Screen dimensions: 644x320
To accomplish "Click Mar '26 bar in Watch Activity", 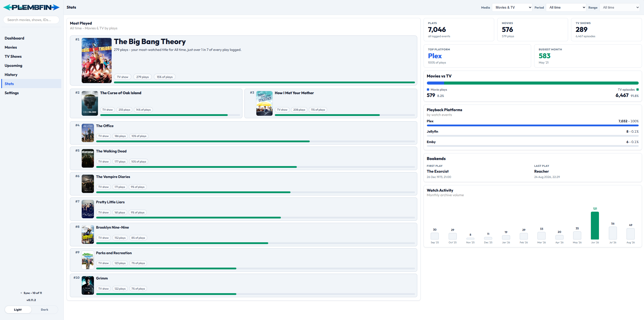I will (542, 236).
